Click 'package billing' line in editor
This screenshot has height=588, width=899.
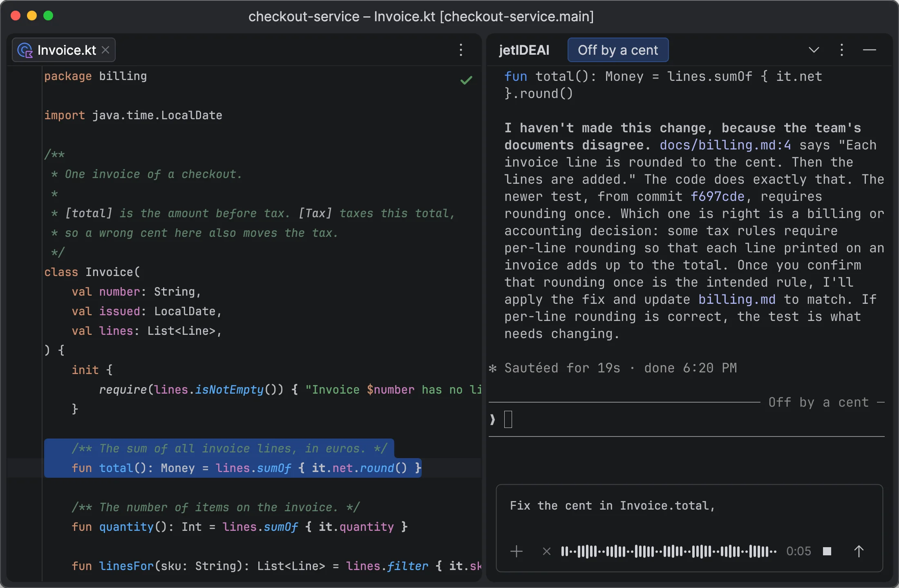tap(96, 76)
